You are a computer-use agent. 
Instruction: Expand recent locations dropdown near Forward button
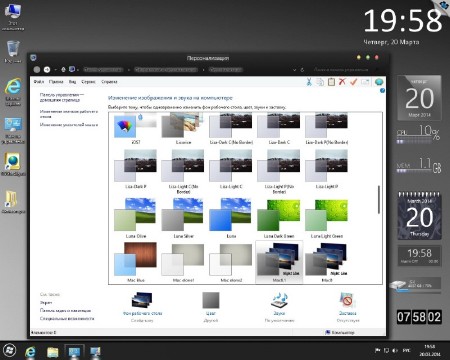click(x=55, y=70)
